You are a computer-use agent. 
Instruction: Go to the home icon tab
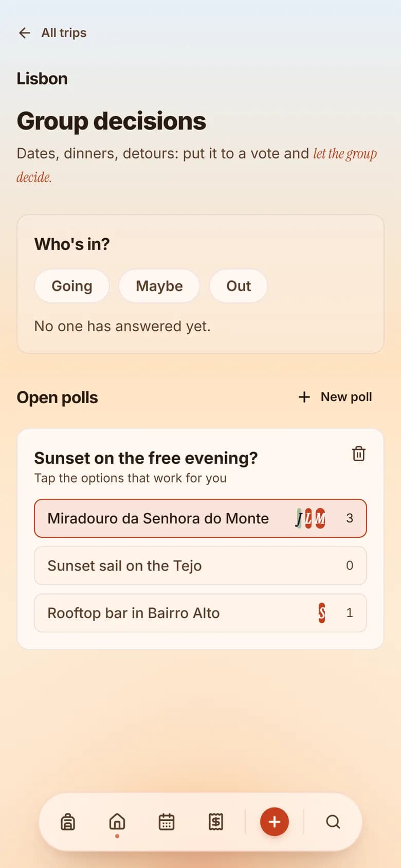tap(117, 822)
